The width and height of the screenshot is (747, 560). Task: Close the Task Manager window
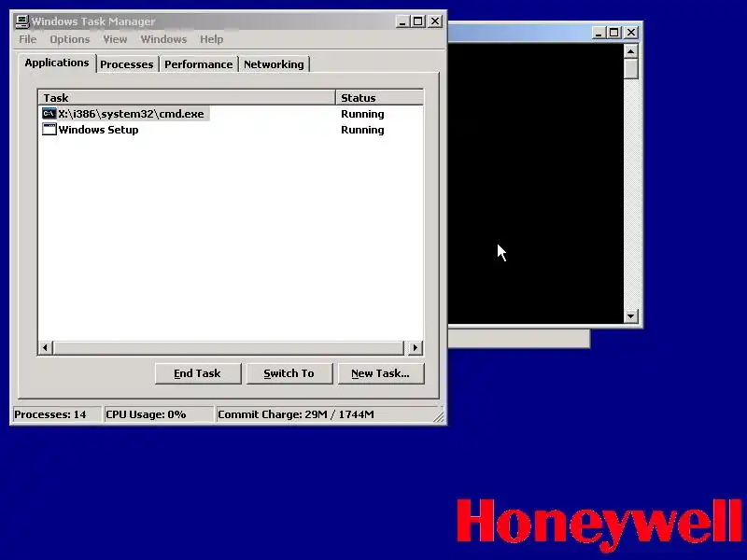(435, 21)
